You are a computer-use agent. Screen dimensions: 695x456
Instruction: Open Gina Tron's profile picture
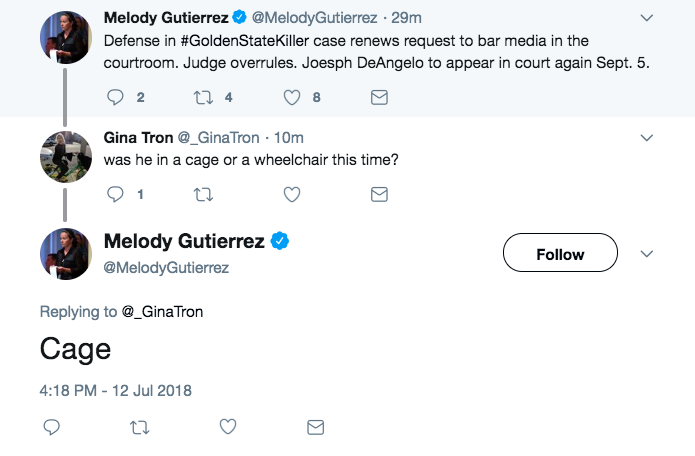coord(66,157)
